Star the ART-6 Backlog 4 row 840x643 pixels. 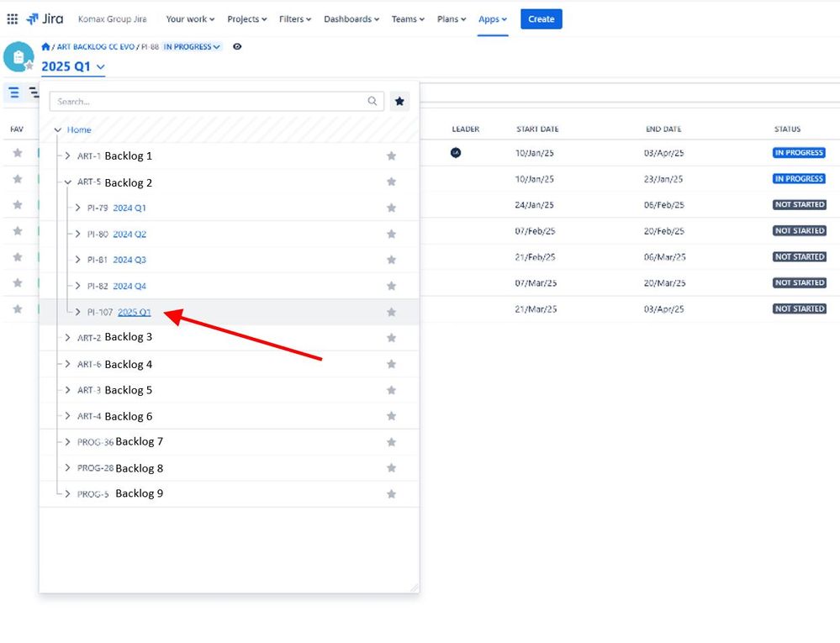(x=392, y=364)
